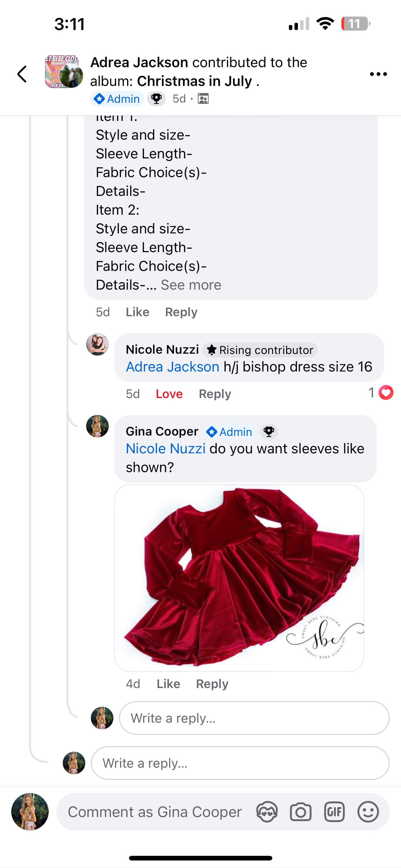Open Nicole Nuzzi mention in Gina's comment

tap(166, 448)
